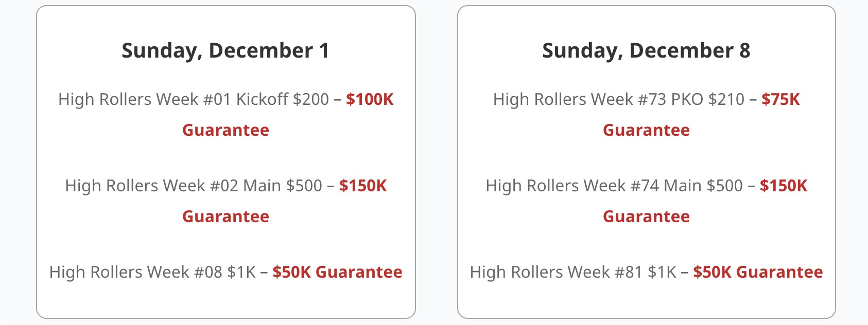Click "Guarantee" word beneath the #73 PKO line
This screenshot has height=325, width=868.
[646, 130]
